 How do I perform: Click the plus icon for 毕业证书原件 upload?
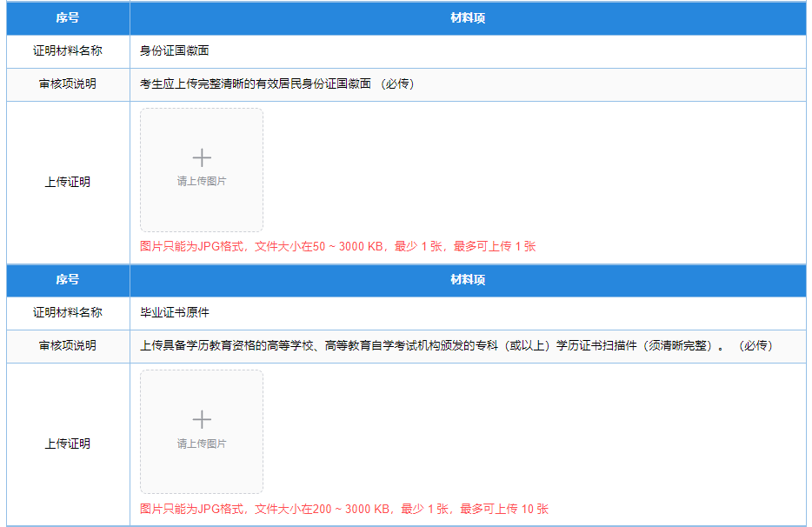202,419
